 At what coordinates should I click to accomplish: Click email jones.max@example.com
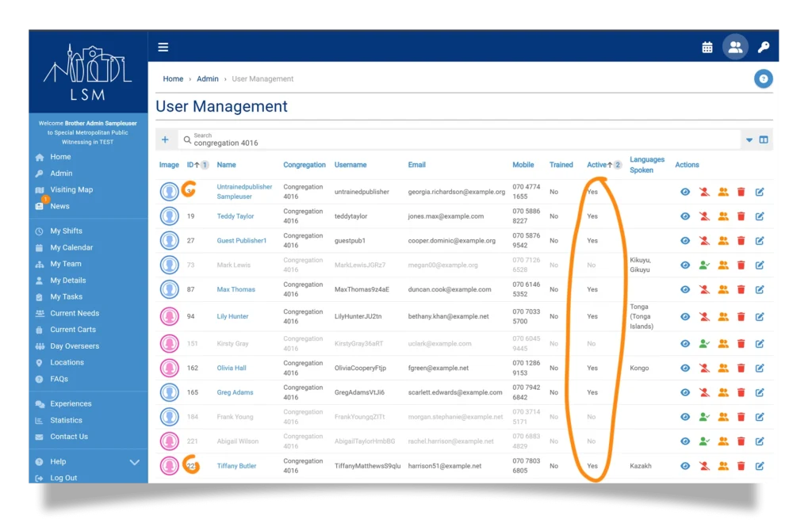(x=446, y=216)
